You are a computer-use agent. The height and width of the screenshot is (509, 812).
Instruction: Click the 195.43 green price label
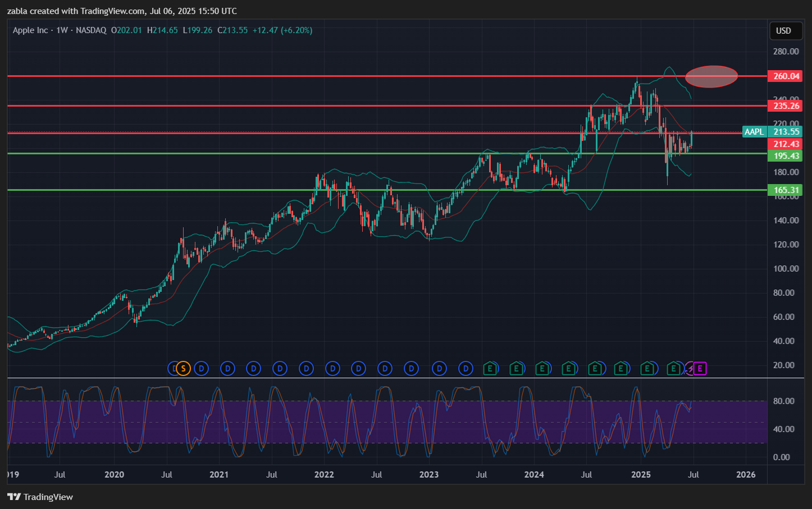click(x=785, y=156)
